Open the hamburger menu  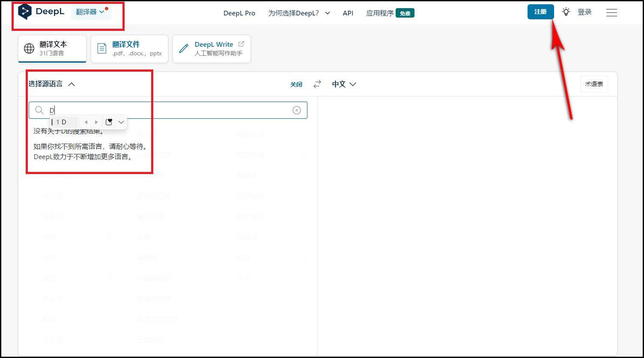coord(611,12)
